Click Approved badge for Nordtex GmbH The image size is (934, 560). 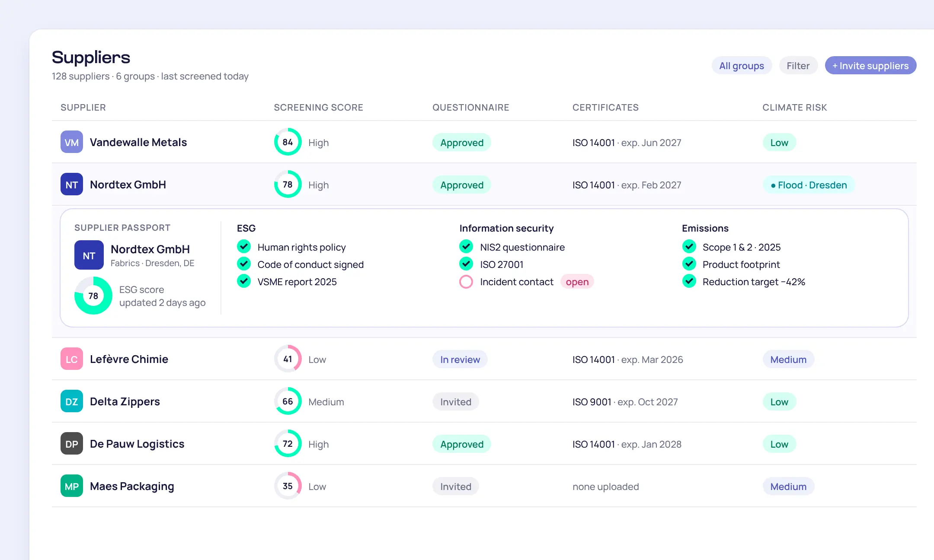pyautogui.click(x=462, y=185)
